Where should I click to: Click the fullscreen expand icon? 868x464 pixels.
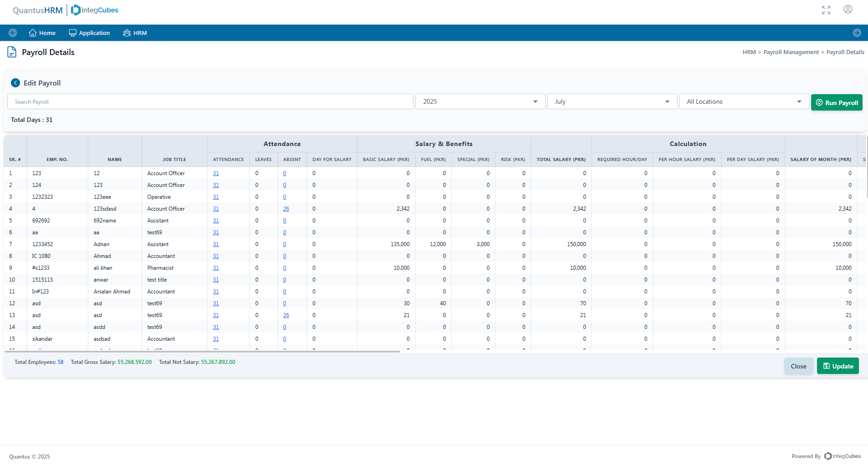point(826,10)
